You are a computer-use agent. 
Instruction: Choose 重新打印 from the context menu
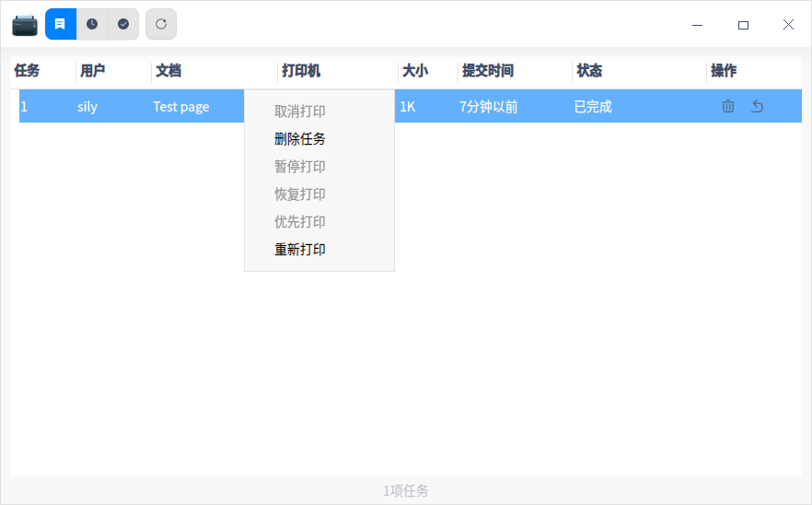point(319,250)
